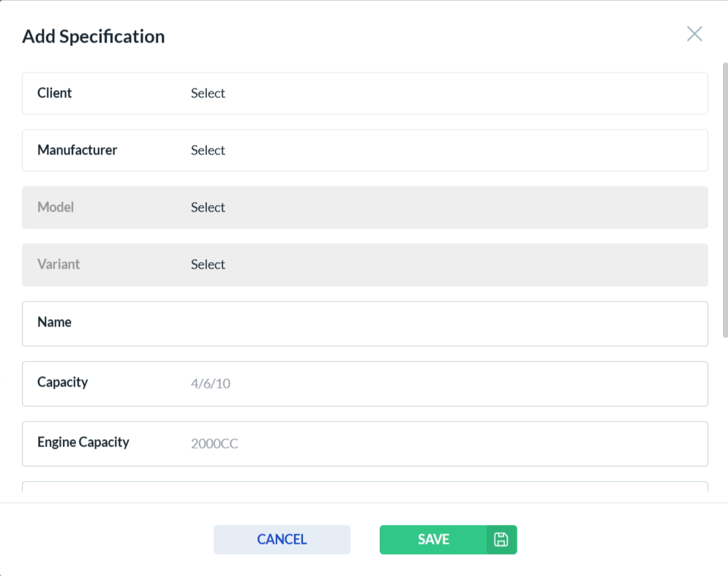Close the Add Specification dialog
728x576 pixels.
[x=694, y=34]
